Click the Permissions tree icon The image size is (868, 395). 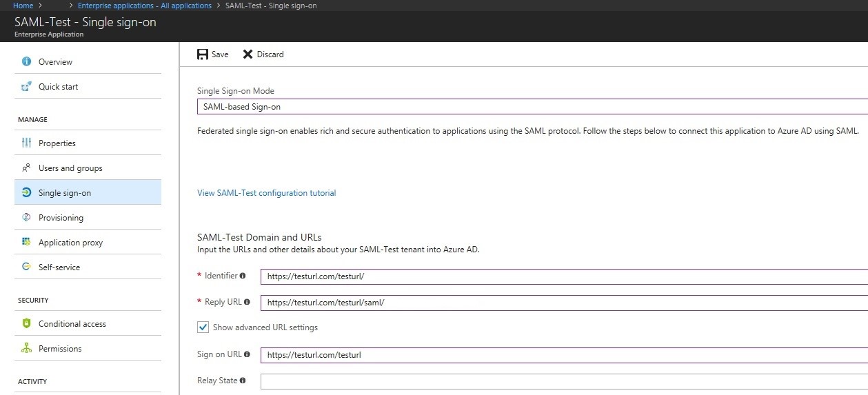(26, 348)
